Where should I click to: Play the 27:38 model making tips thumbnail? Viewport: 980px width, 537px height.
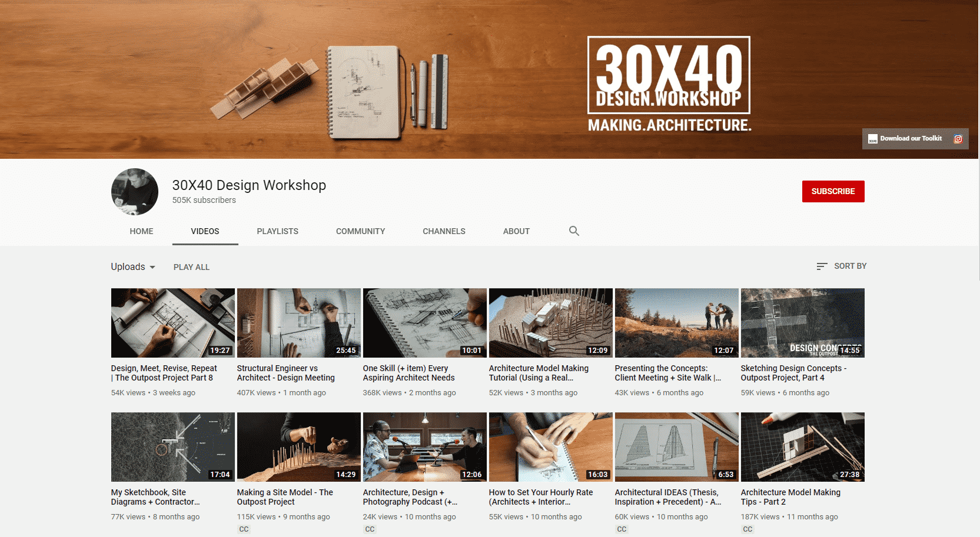coord(803,447)
